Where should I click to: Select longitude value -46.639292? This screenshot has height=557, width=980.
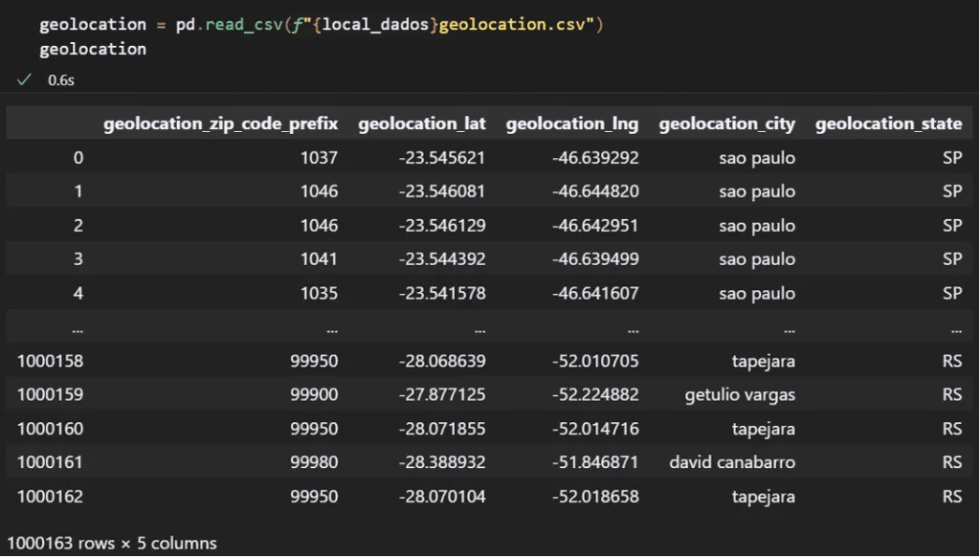pyautogui.click(x=595, y=158)
